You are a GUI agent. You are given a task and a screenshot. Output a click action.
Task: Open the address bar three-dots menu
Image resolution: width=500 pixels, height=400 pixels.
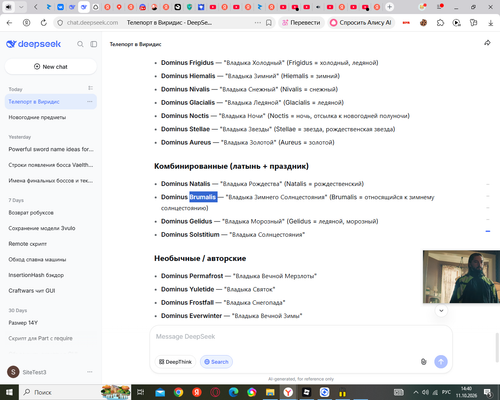point(258,23)
